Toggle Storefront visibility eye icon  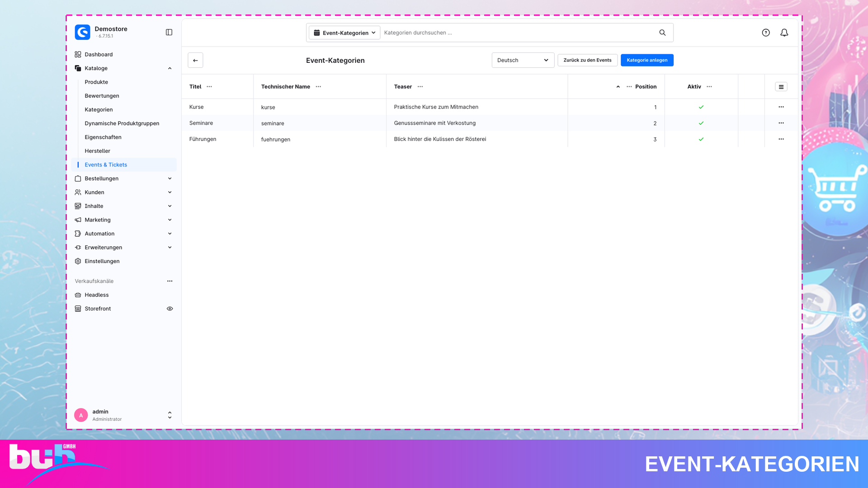pyautogui.click(x=170, y=309)
